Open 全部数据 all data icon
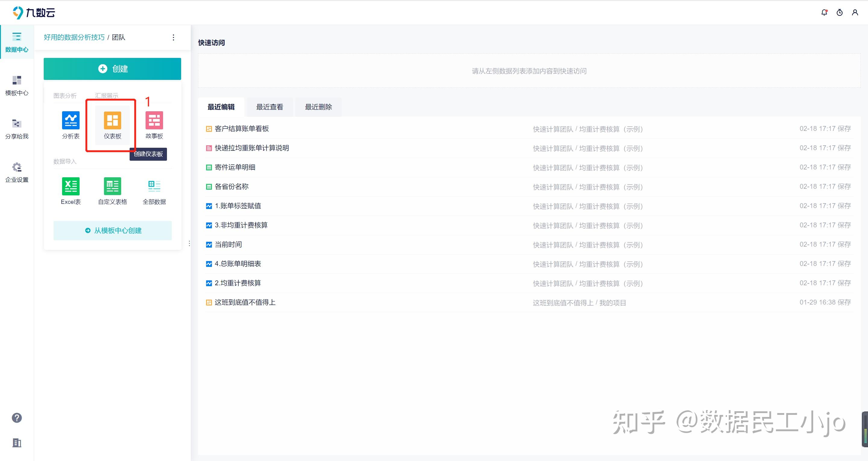This screenshot has height=461, width=868. tap(154, 186)
